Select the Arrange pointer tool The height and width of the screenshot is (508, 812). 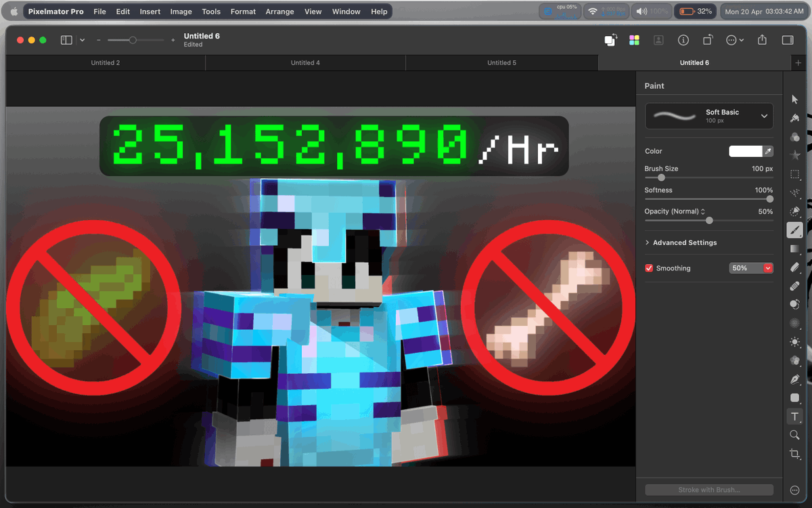(795, 100)
